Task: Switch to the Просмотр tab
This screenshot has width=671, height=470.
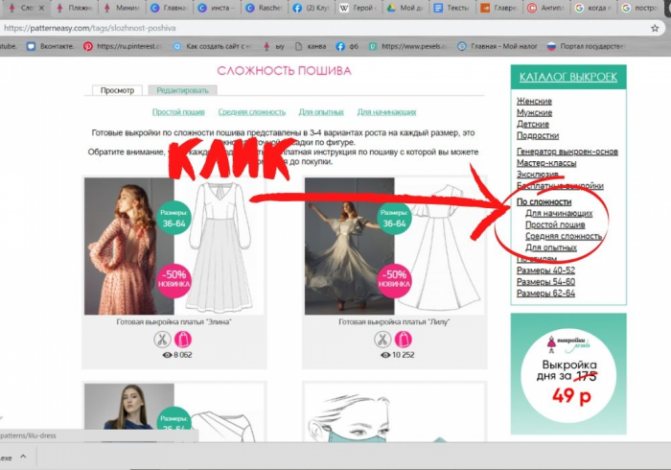Action: [x=117, y=90]
